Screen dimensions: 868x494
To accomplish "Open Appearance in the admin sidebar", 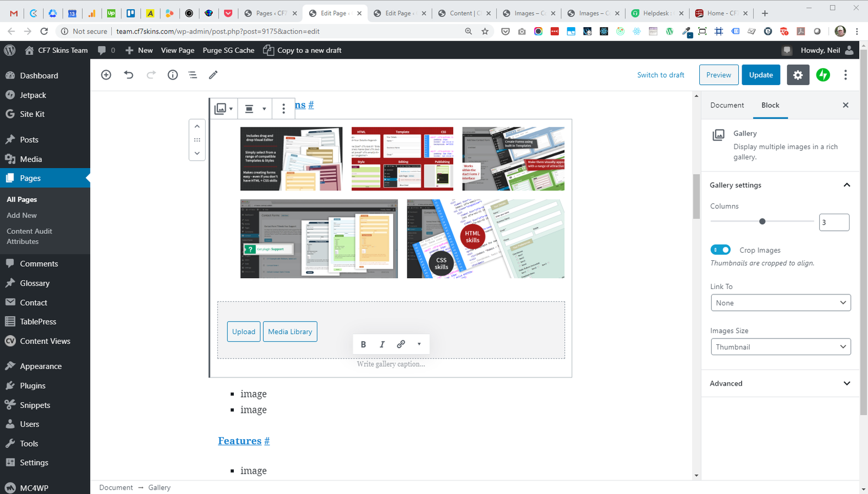I will [41, 367].
